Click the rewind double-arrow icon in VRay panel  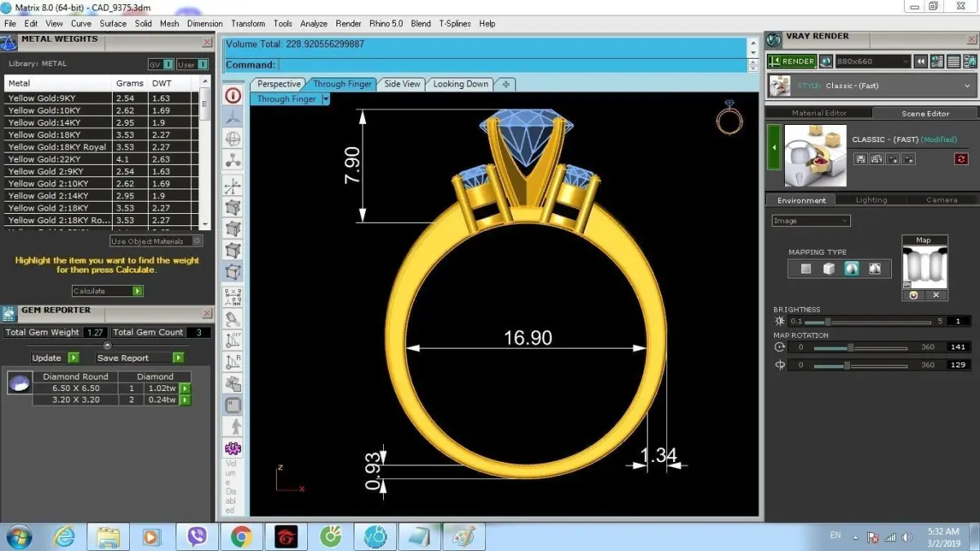(920, 61)
